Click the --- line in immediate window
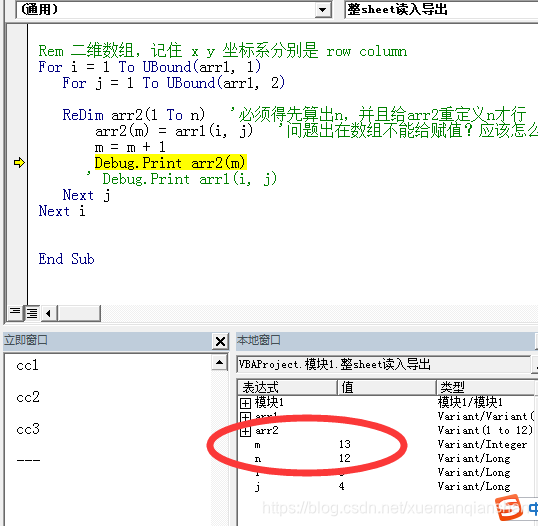This screenshot has height=526, width=538. pos(28,460)
